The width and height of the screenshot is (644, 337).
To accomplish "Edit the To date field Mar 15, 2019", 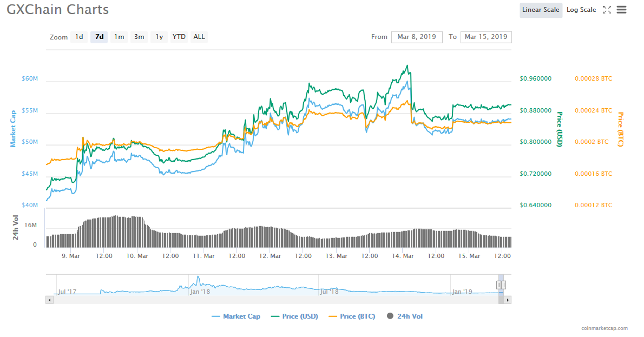I will [x=486, y=37].
